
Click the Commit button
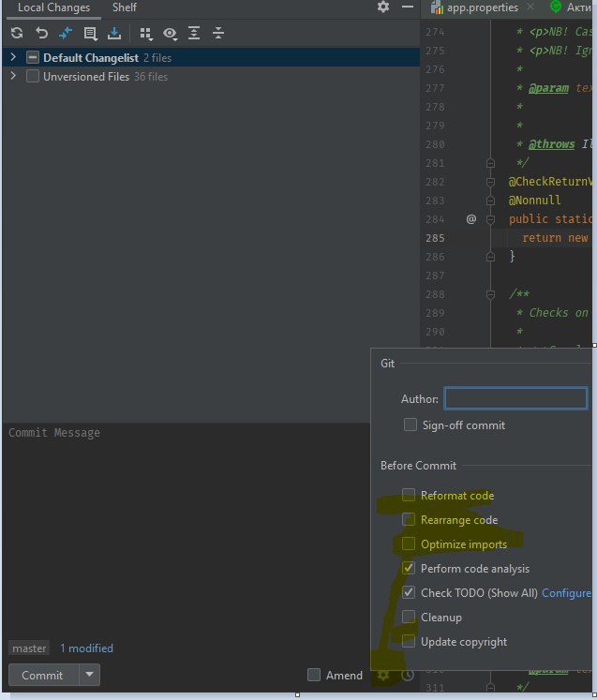[x=43, y=675]
